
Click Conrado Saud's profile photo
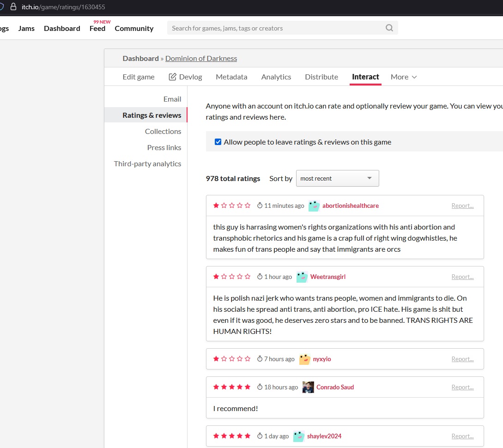[308, 387]
